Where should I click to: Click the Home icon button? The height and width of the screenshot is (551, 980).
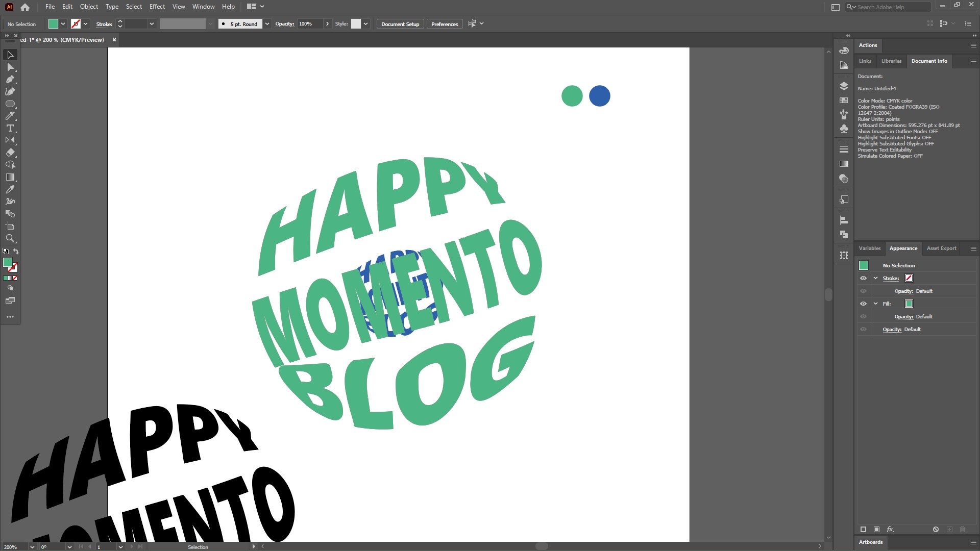click(x=25, y=7)
